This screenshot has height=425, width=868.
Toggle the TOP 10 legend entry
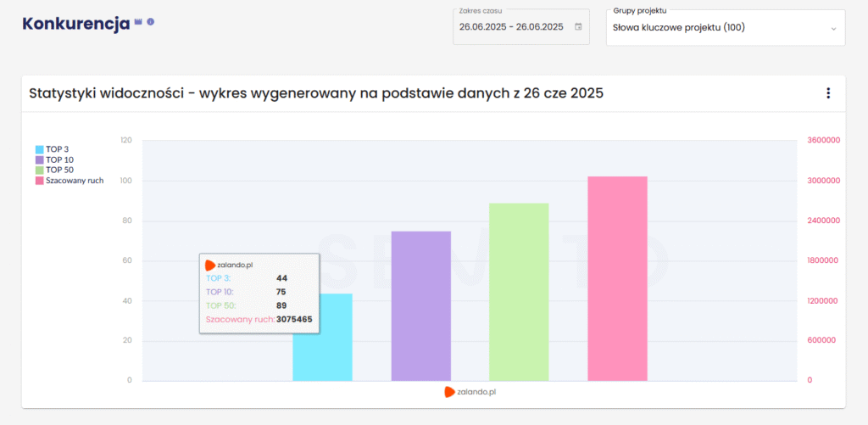coord(55,159)
